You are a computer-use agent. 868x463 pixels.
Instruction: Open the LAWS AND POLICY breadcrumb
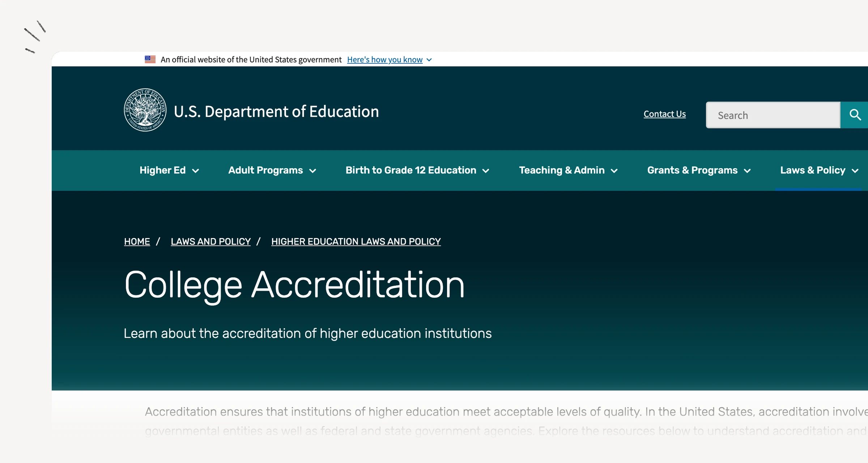click(x=211, y=241)
